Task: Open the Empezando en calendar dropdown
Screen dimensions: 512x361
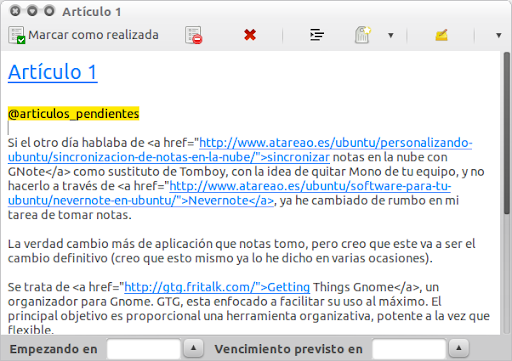Action: point(193,348)
